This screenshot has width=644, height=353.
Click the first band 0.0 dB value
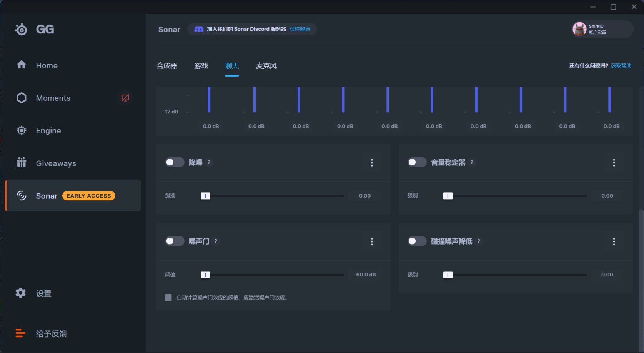pos(211,126)
